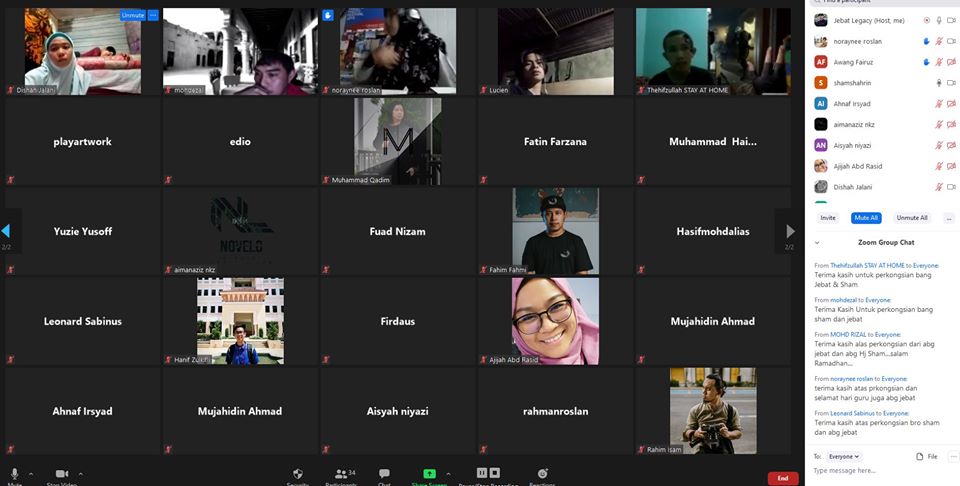Screen dimensions: 960x486
Task: Toggle shamshahrin's microphone in participant list
Action: (938, 83)
